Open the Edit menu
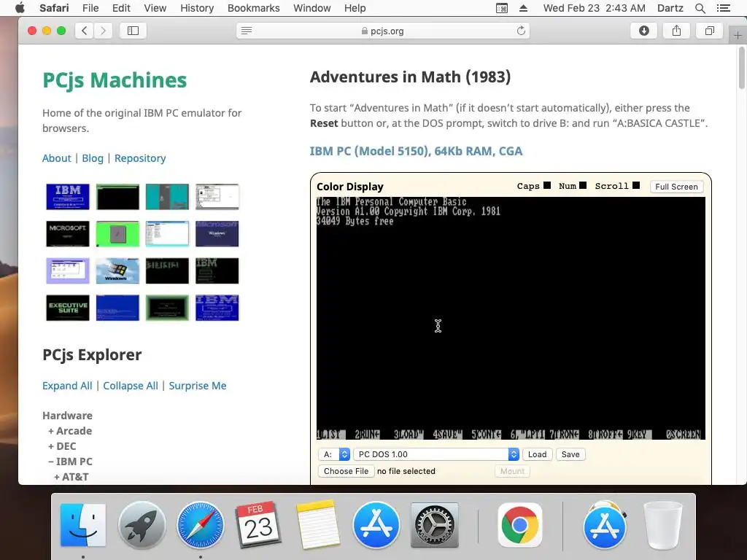Screen dimensions: 747x560 pos(121,8)
